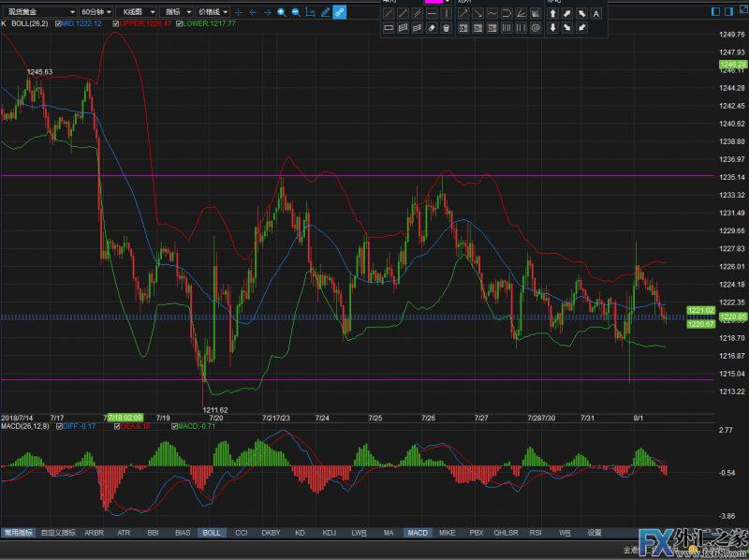Viewport: 749px width, 560px height.
Task: Open the 现货黄金 symbol dropdown
Action: click(x=39, y=12)
